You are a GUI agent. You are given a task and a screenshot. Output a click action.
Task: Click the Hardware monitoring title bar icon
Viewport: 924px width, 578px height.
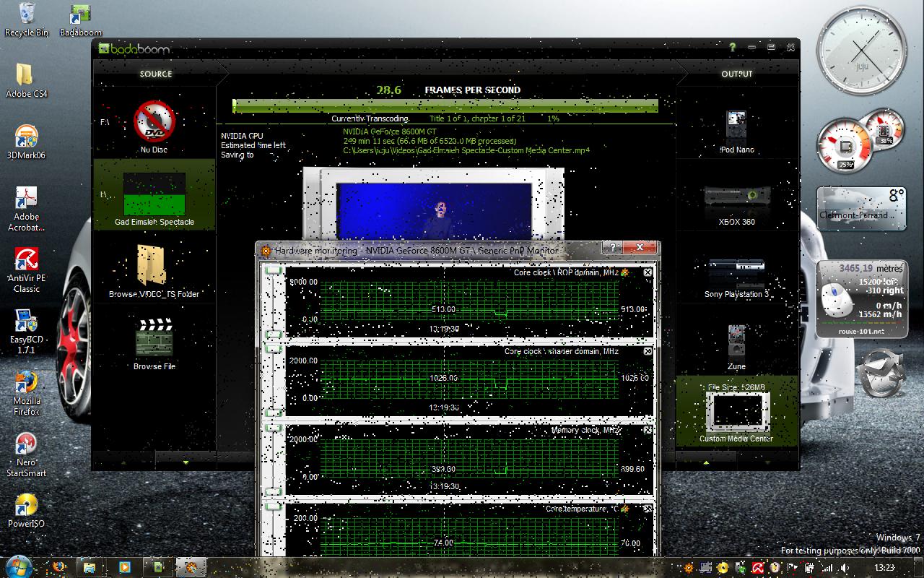[x=266, y=250]
